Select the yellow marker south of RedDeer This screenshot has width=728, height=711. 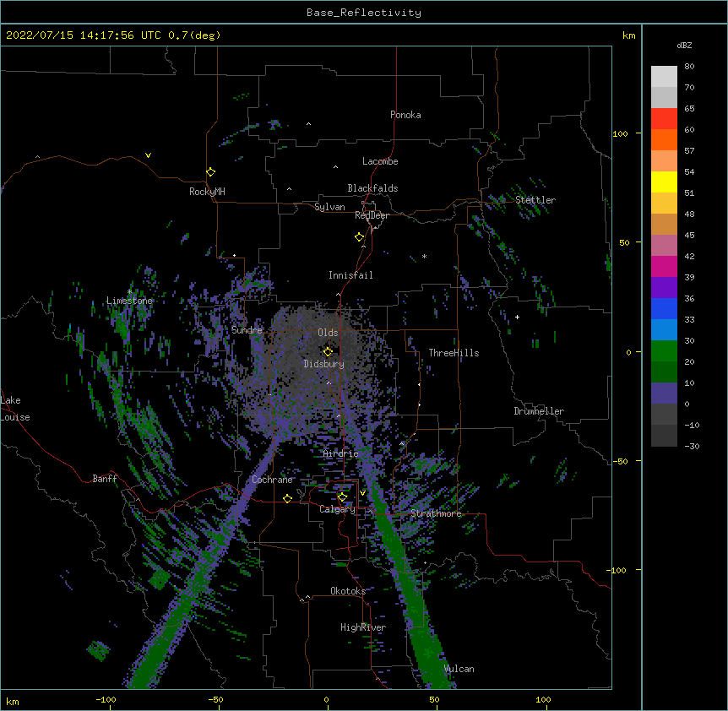[x=360, y=237]
